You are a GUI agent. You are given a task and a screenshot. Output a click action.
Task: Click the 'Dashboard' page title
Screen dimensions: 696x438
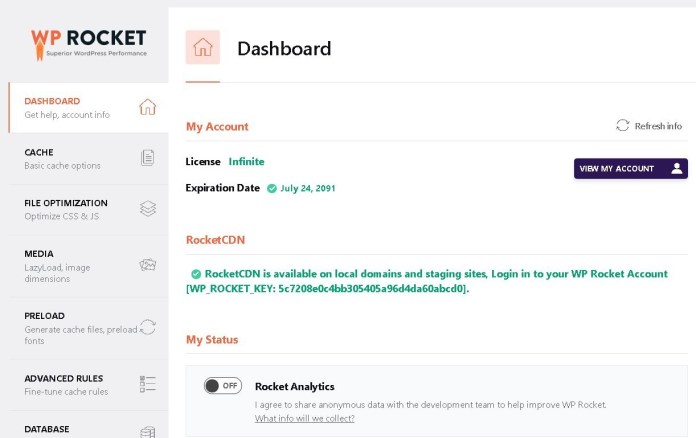[284, 48]
